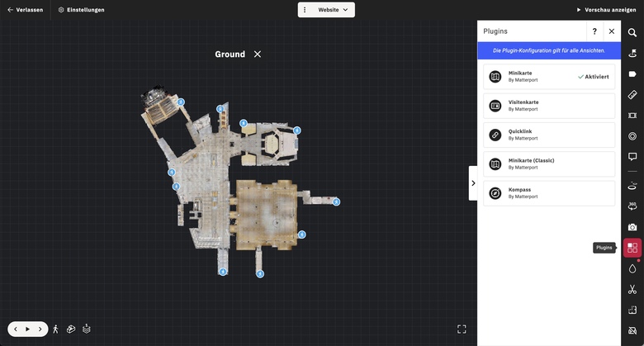Click the disc with plus sidebar icon
The width and height of the screenshot is (644, 346).
[x=632, y=186]
